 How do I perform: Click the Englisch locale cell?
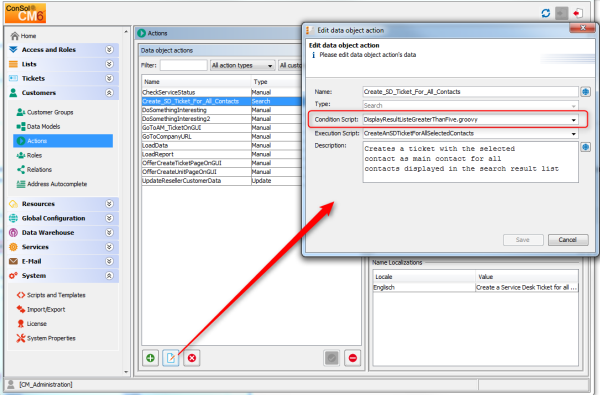pos(424,287)
